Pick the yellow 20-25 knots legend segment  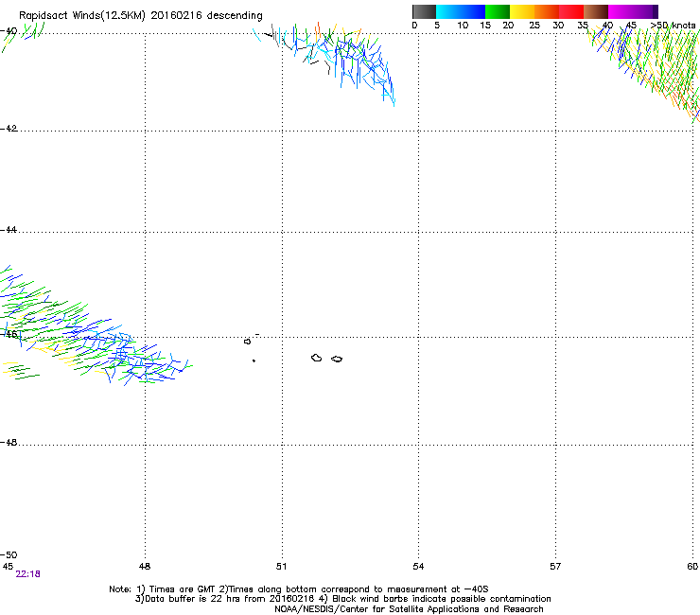[x=521, y=11]
